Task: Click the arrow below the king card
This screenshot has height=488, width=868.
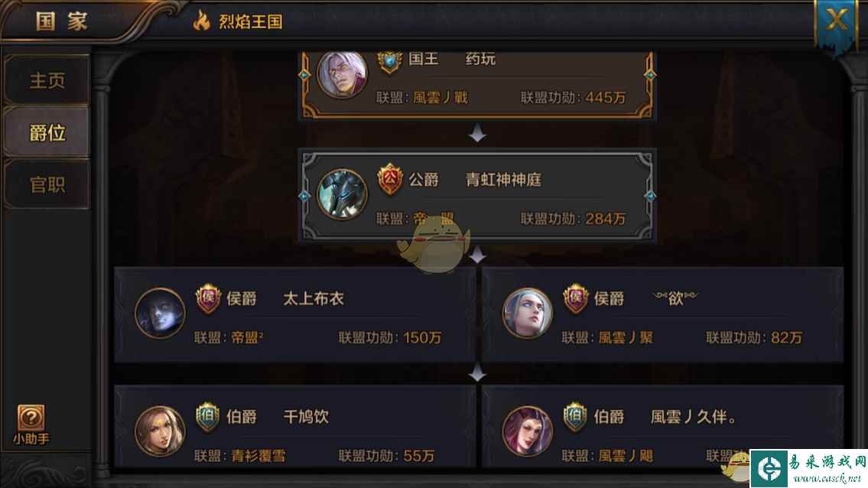Action: click(x=477, y=134)
